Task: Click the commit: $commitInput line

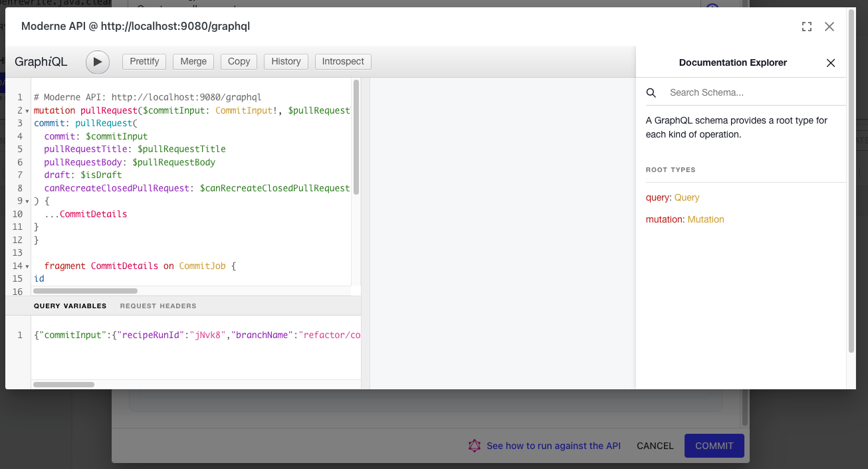Action: pyautogui.click(x=96, y=136)
